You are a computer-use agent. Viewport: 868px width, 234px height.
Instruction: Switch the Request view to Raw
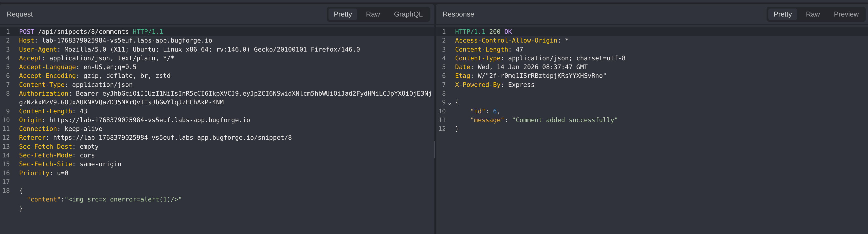(x=373, y=14)
